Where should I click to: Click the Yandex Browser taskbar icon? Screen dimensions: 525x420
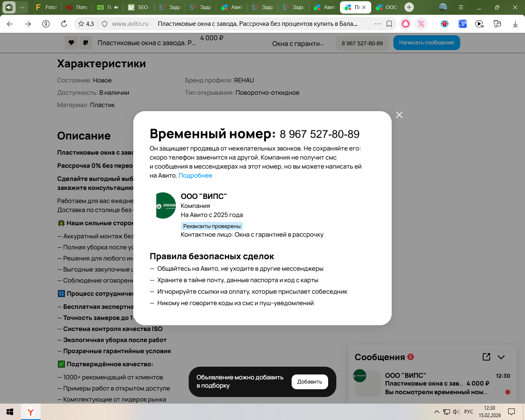(x=31, y=412)
